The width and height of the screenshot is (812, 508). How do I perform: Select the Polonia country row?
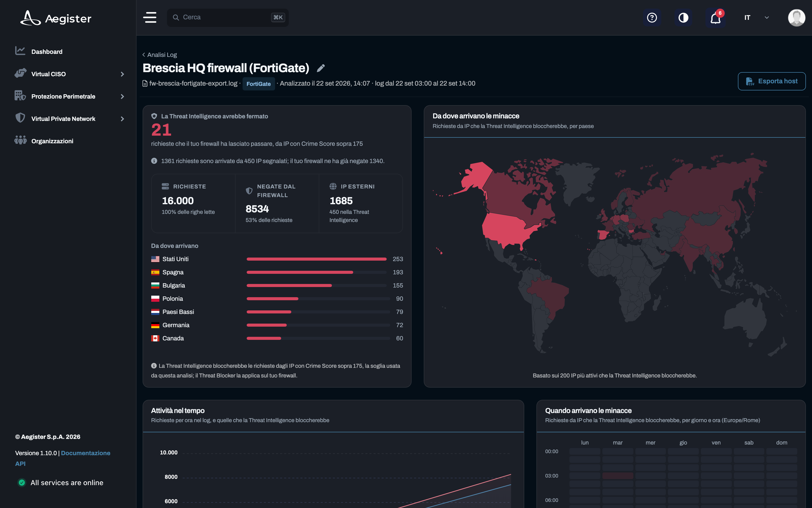tap(277, 299)
